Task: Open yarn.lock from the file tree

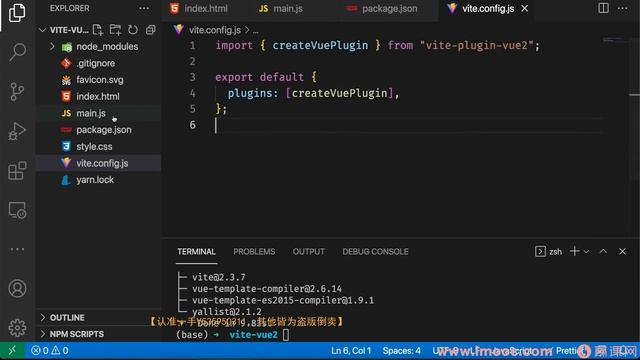Action: [x=99, y=180]
